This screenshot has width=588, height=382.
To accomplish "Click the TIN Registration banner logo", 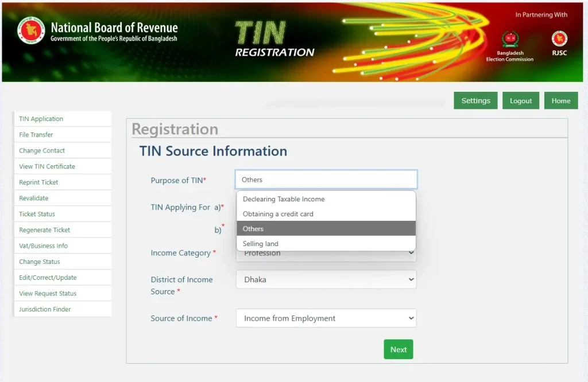I will (x=274, y=40).
